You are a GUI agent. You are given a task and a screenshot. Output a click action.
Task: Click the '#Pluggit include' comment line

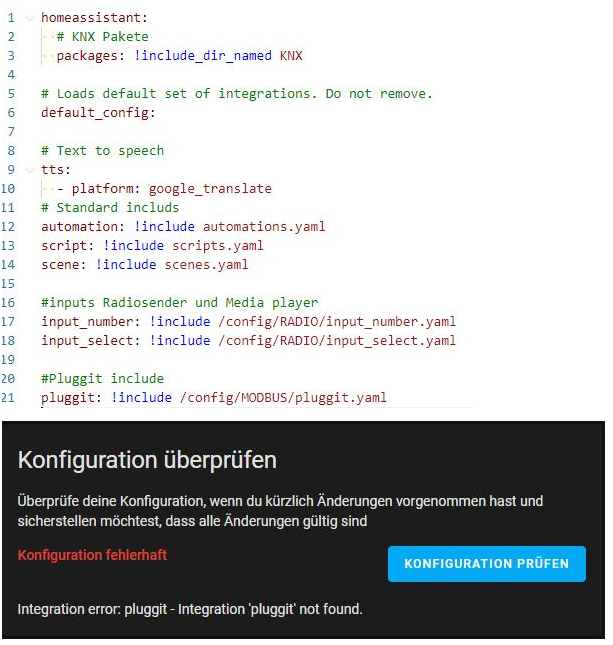tap(102, 379)
